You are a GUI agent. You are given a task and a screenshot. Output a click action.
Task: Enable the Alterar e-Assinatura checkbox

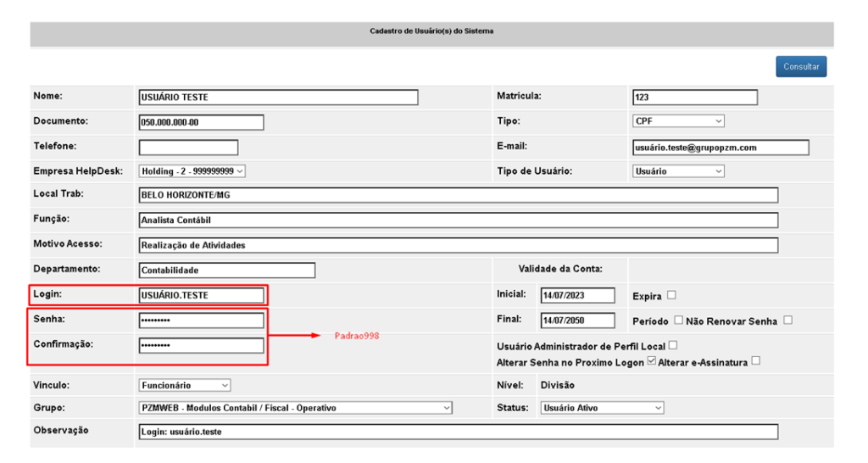tap(755, 361)
